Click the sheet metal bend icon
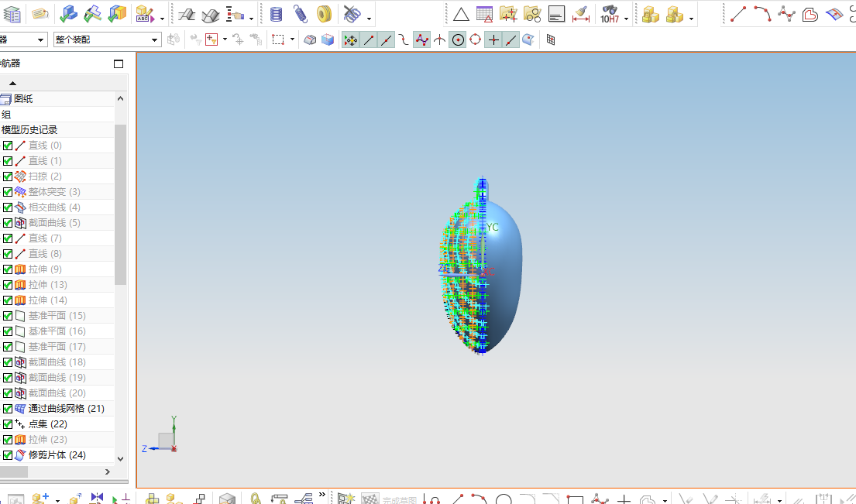The image size is (856, 504). [x=187, y=15]
